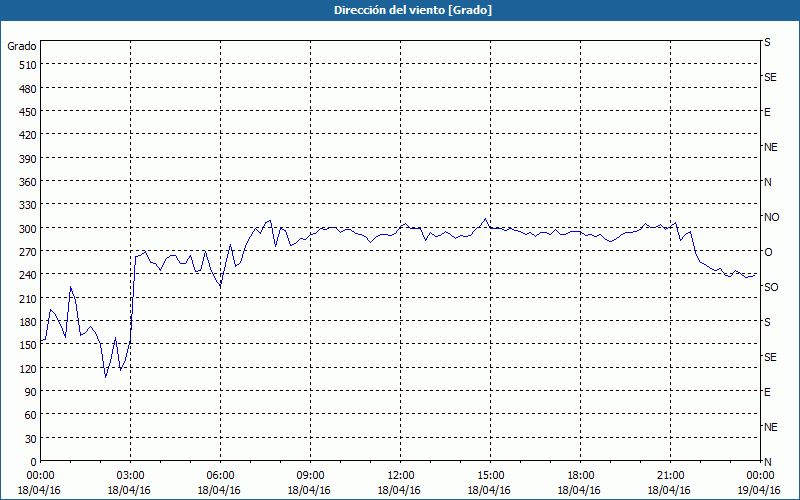Click the 30 degree axis label
Screen dimensions: 800x500
31,438
